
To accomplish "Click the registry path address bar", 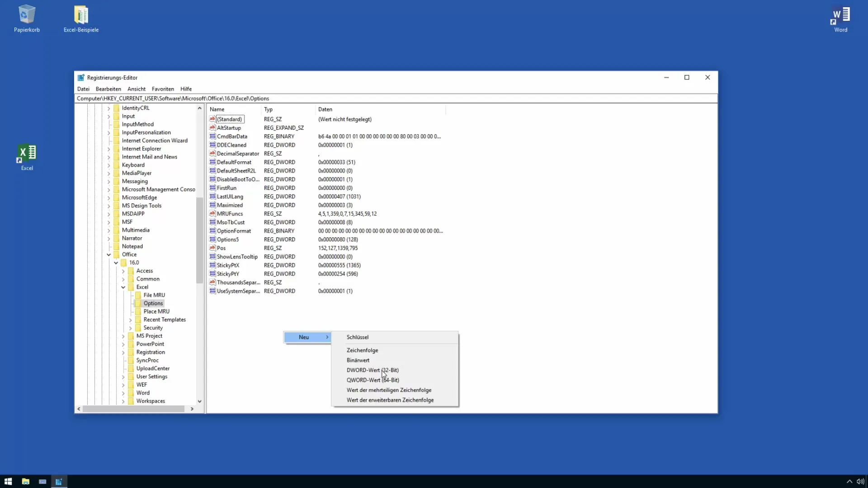I will (x=396, y=99).
